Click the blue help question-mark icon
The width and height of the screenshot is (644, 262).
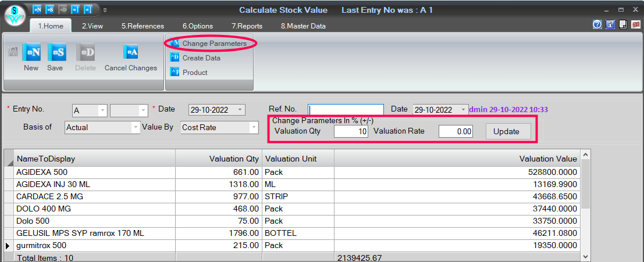pyautogui.click(x=597, y=24)
